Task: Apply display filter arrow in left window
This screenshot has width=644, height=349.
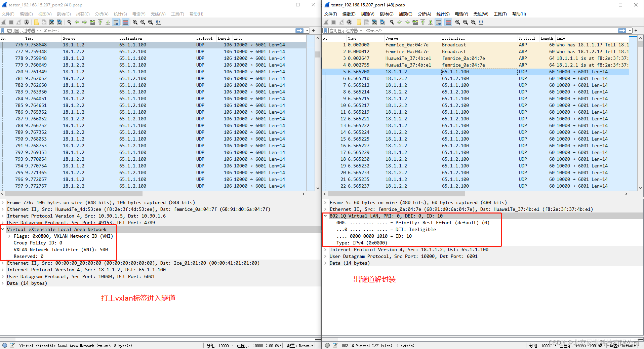Action: pyautogui.click(x=299, y=31)
